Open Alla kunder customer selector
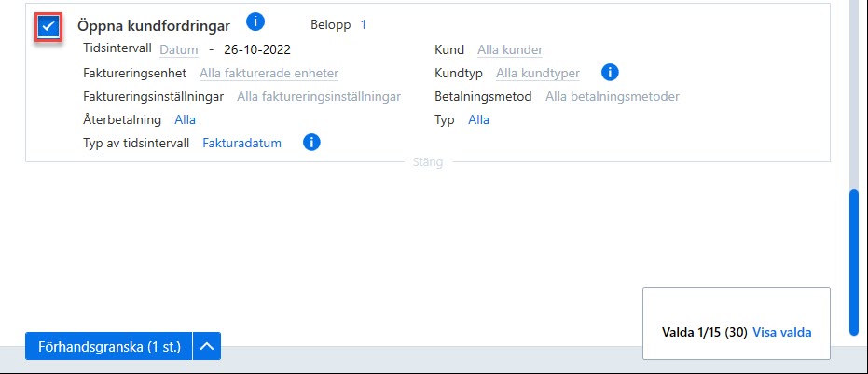 tap(510, 49)
